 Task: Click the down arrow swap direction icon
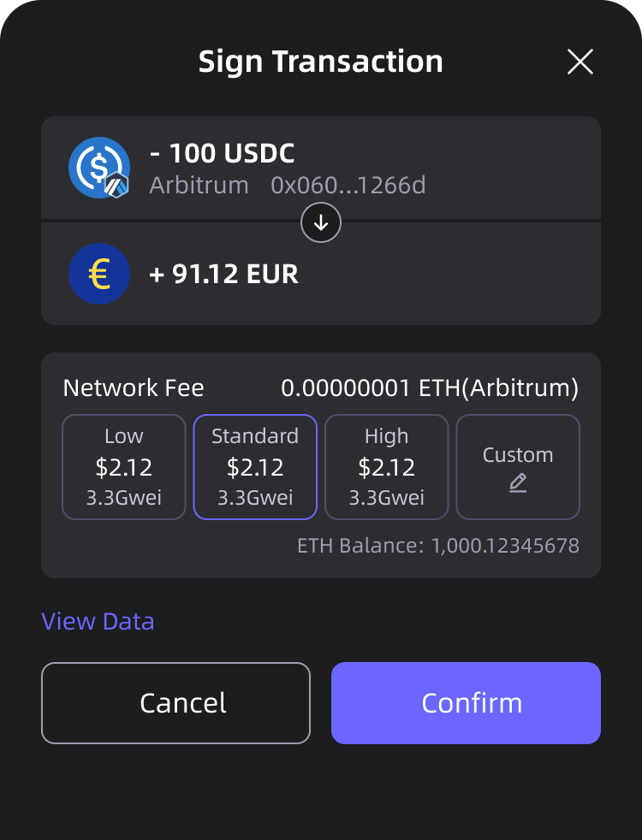[x=321, y=223]
